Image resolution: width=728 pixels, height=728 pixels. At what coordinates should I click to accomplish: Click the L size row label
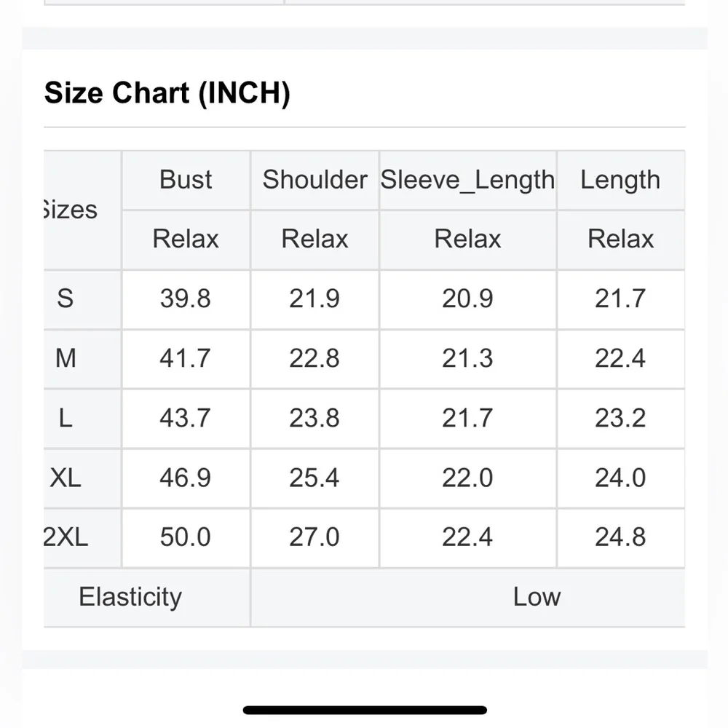point(66,418)
